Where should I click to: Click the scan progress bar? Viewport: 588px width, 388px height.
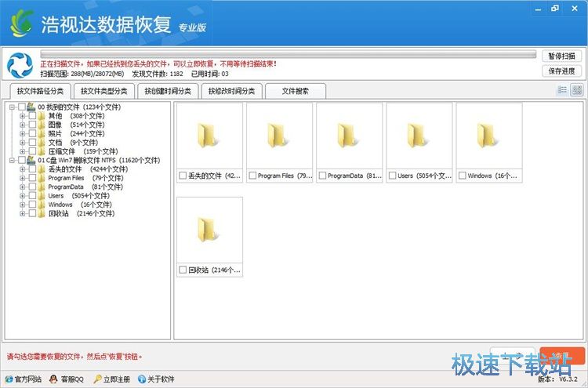288,54
